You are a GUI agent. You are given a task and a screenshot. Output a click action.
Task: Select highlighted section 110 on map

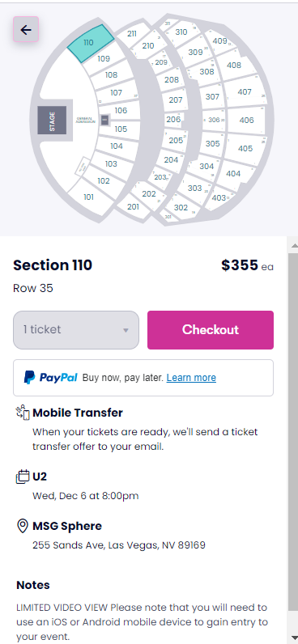click(91, 43)
